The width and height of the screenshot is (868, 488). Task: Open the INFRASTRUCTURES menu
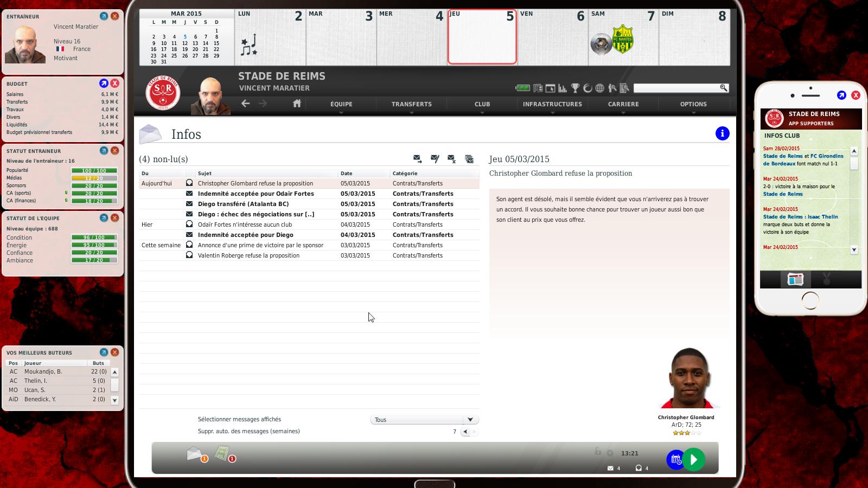(552, 104)
